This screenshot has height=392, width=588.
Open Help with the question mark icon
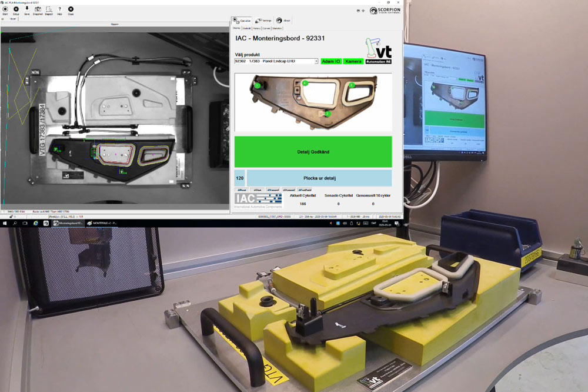point(59,11)
